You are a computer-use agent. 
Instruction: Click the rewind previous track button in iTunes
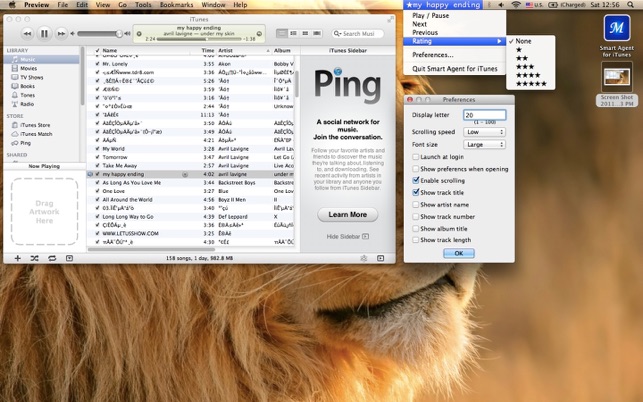click(x=27, y=34)
